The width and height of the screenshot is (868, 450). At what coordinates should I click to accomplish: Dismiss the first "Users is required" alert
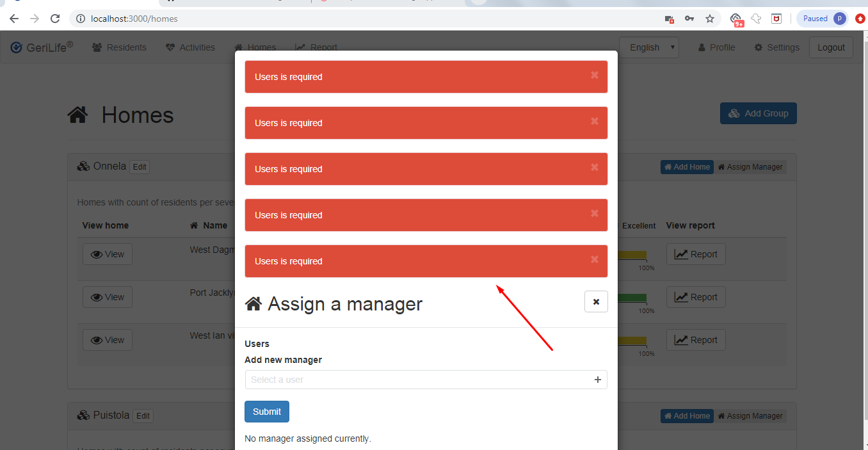click(594, 75)
